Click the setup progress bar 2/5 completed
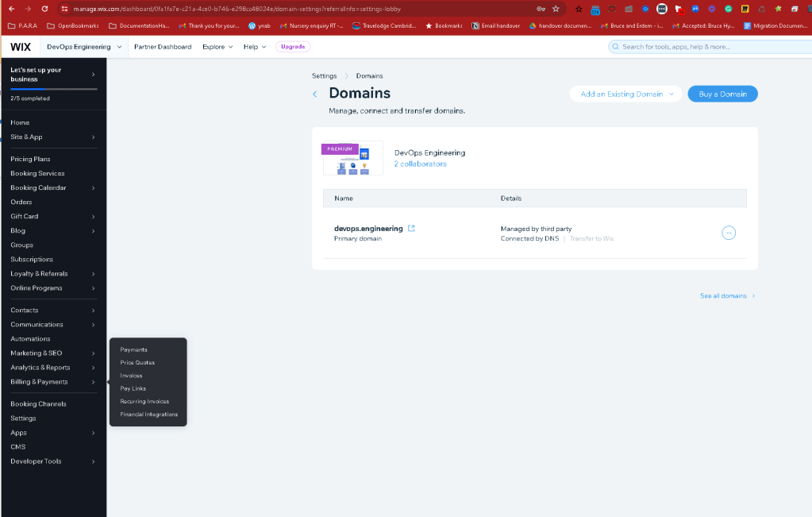This screenshot has width=812, height=517. point(54,89)
